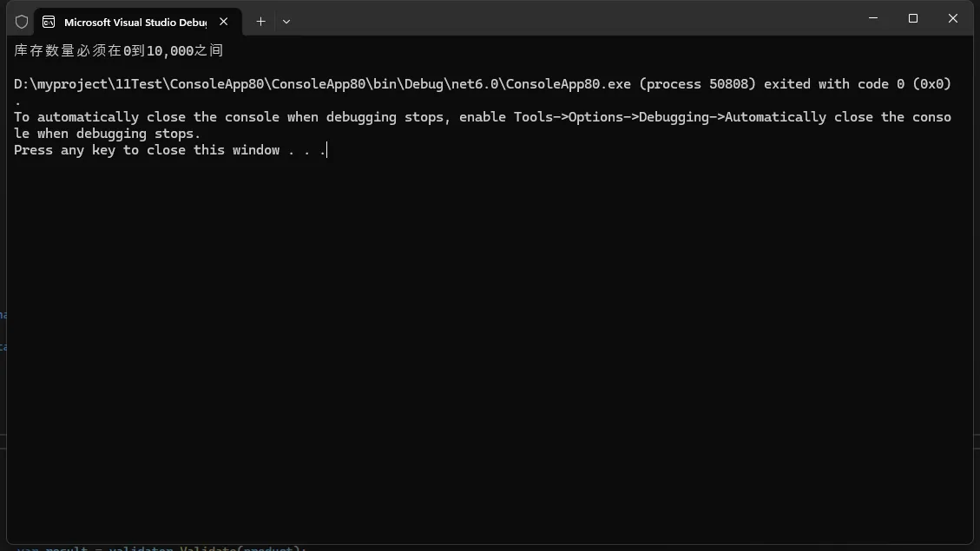Maximize the terminal window
The width and height of the screenshot is (980, 551).
coord(913,18)
